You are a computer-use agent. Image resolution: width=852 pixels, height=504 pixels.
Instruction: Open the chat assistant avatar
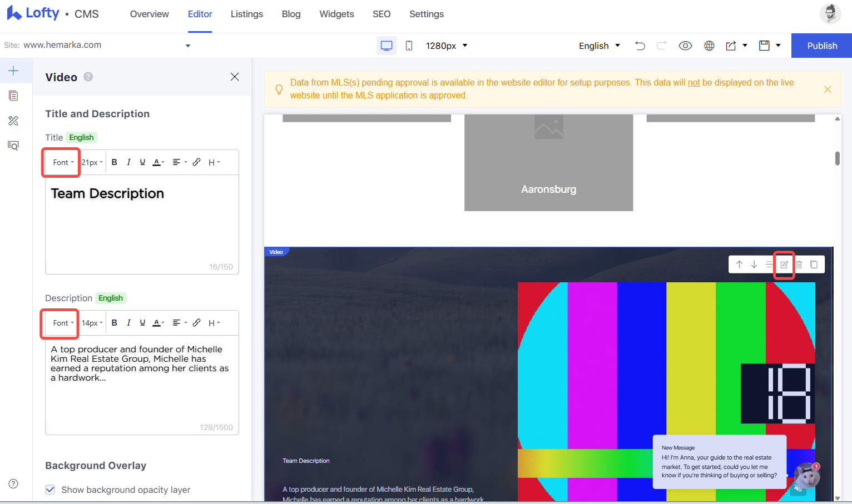point(807,476)
